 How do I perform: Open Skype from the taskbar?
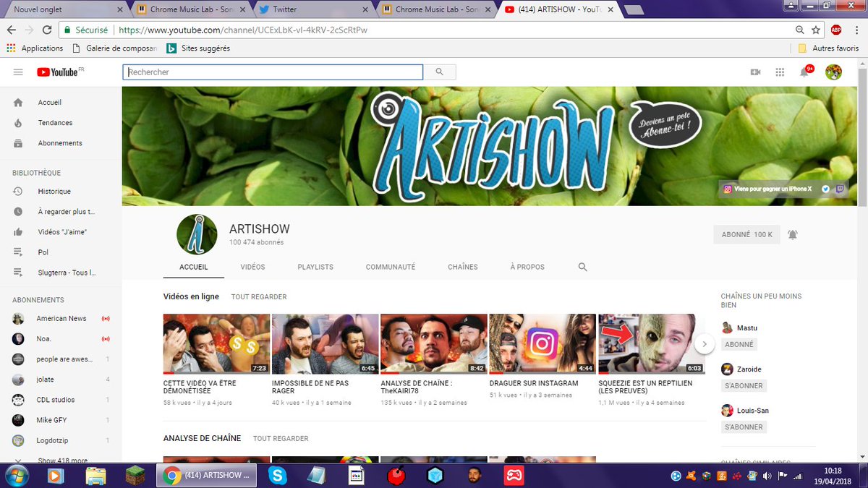(277, 475)
